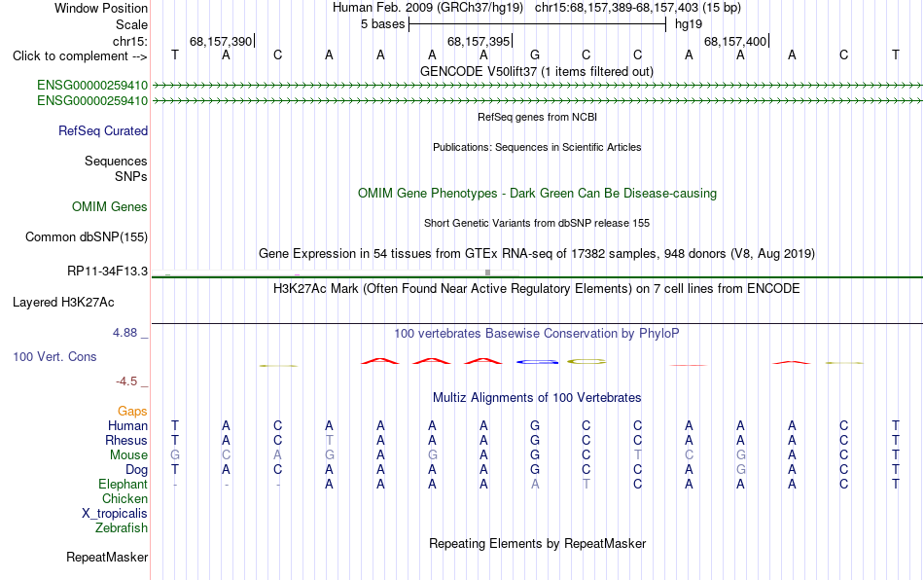Image resolution: width=924 pixels, height=580 pixels.
Task: Select the Human alignment row label
Action: pyautogui.click(x=127, y=425)
